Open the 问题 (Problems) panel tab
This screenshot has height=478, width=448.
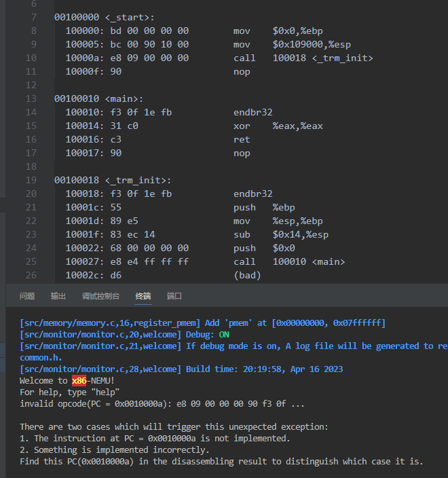[x=27, y=296]
